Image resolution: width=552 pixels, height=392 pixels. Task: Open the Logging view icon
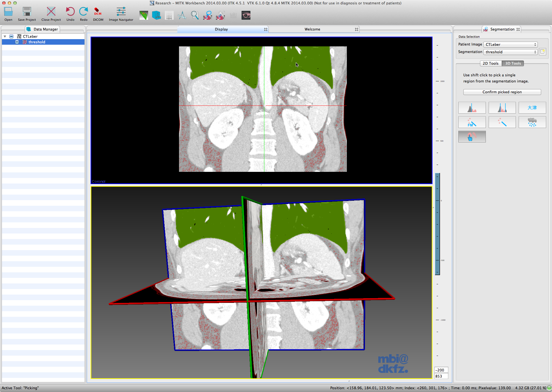click(x=169, y=15)
